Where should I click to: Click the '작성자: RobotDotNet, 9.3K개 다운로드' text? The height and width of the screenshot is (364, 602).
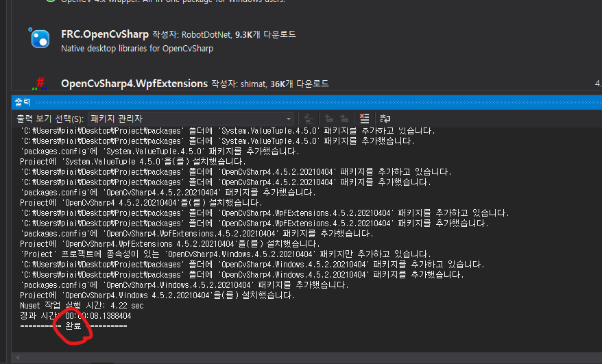tap(224, 34)
